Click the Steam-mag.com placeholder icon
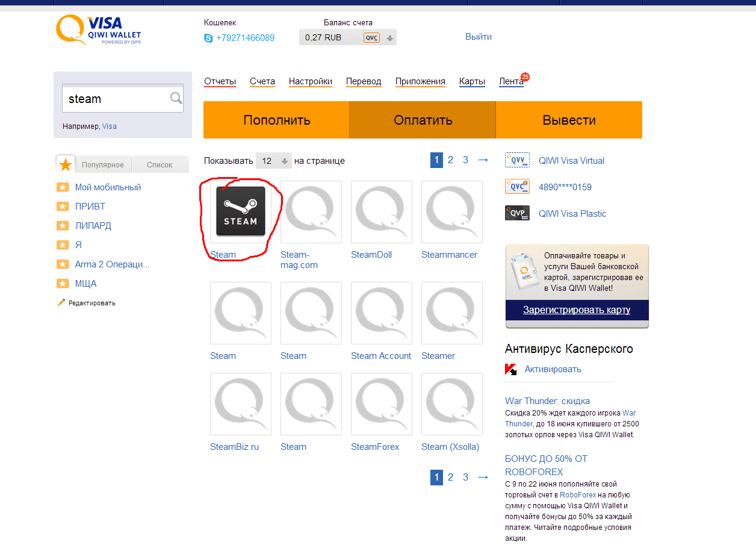The image size is (756, 548). [311, 211]
